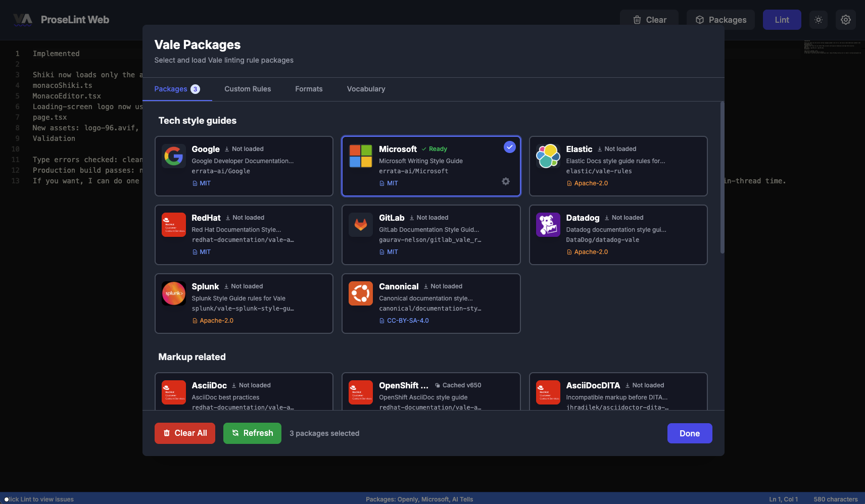The width and height of the screenshot is (865, 504).
Task: Click the Elastic logo icon
Action: pyautogui.click(x=548, y=156)
